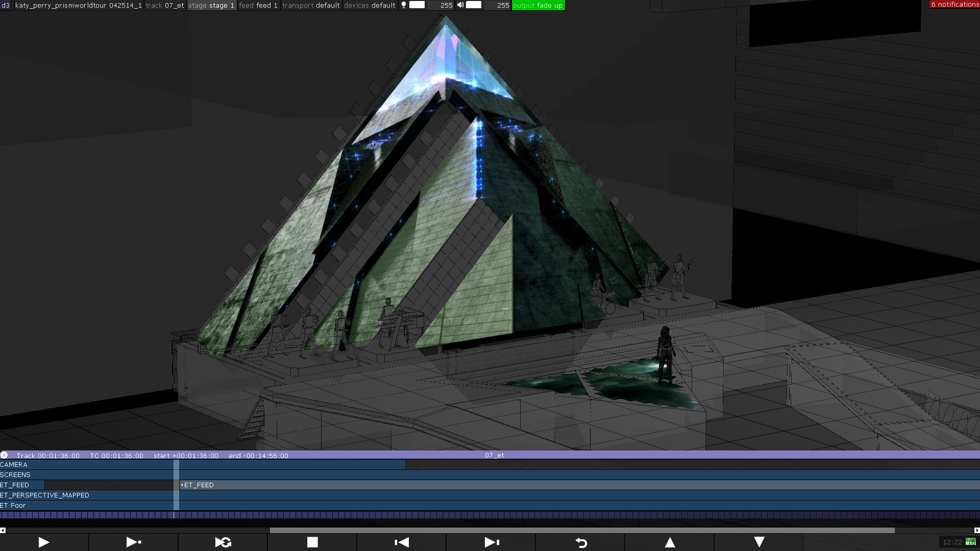Click the left scroll arrow of timeline scrollbar
This screenshot has width=980, height=551.
pyautogui.click(x=3, y=531)
